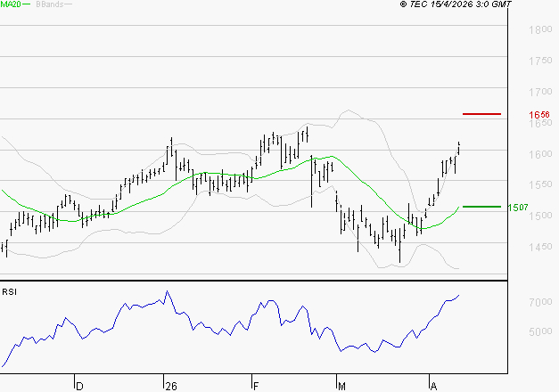Click the 1550 price axis label
Viewport: 559px width, 392px height.
tap(540, 184)
